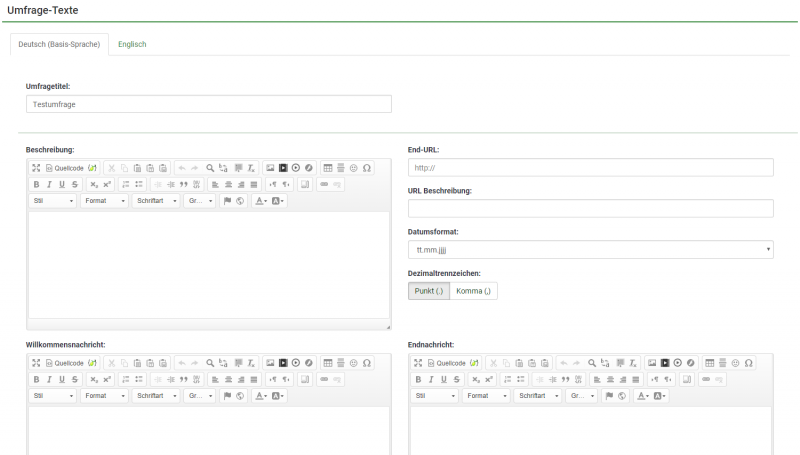Viewport: 800px width, 455px height.
Task: Open Schriftart dropdown in Beschreibung editor
Action: [x=156, y=200]
